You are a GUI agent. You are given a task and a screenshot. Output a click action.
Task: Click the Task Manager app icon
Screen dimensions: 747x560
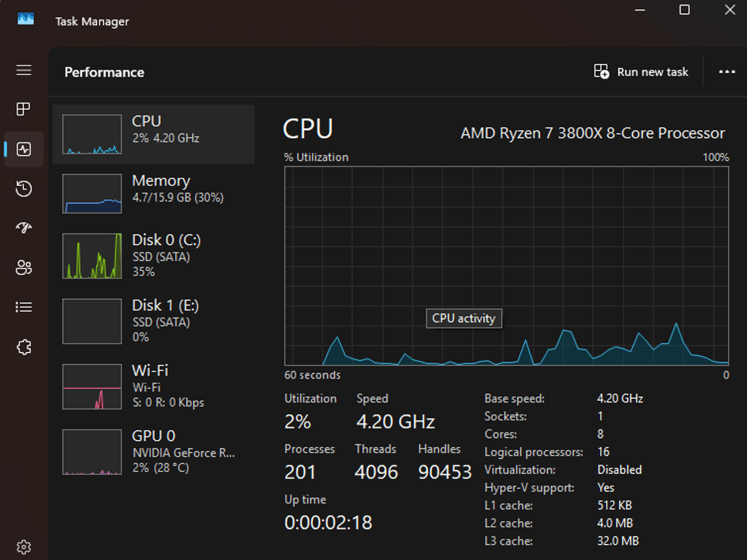[26, 19]
